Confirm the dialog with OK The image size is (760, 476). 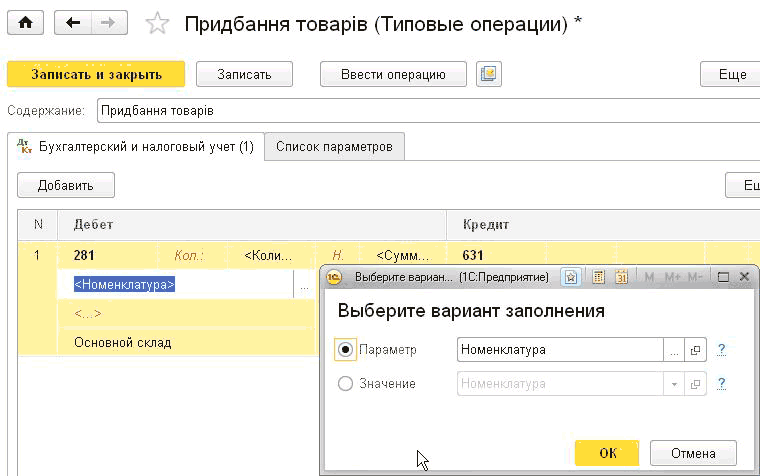[x=607, y=453]
